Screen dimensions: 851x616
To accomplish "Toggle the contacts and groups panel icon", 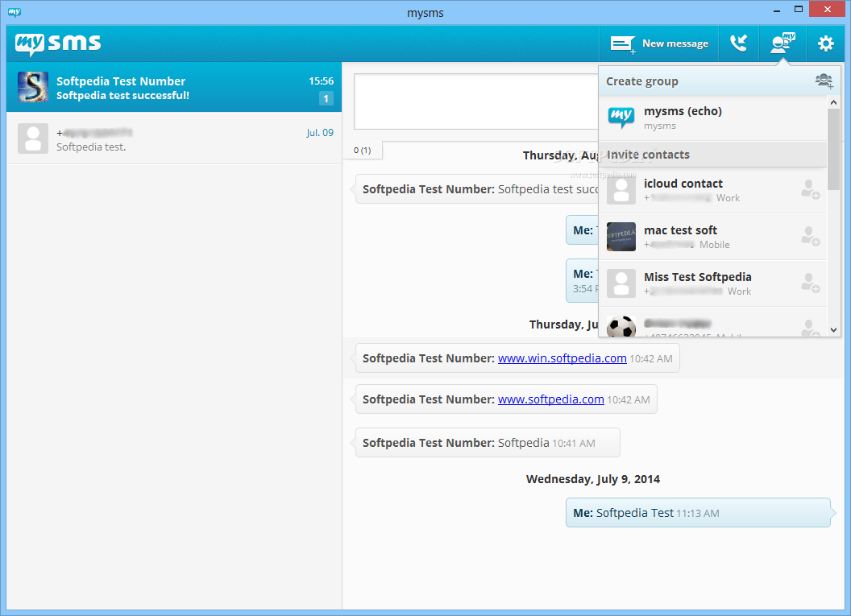I will 782,43.
